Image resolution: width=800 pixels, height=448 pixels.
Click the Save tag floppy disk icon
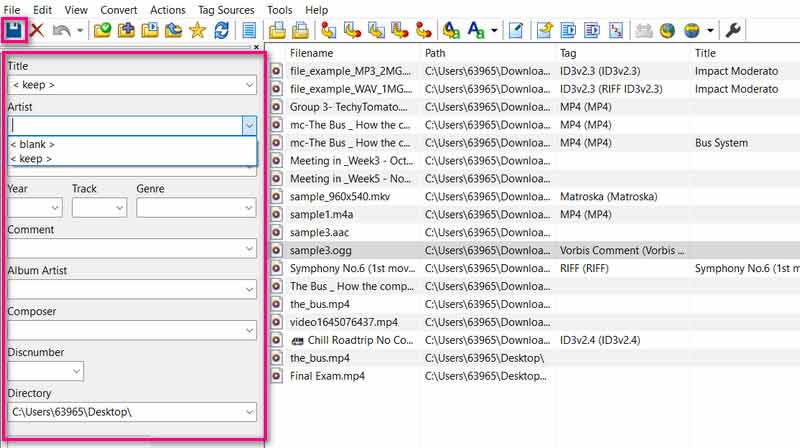[x=14, y=31]
